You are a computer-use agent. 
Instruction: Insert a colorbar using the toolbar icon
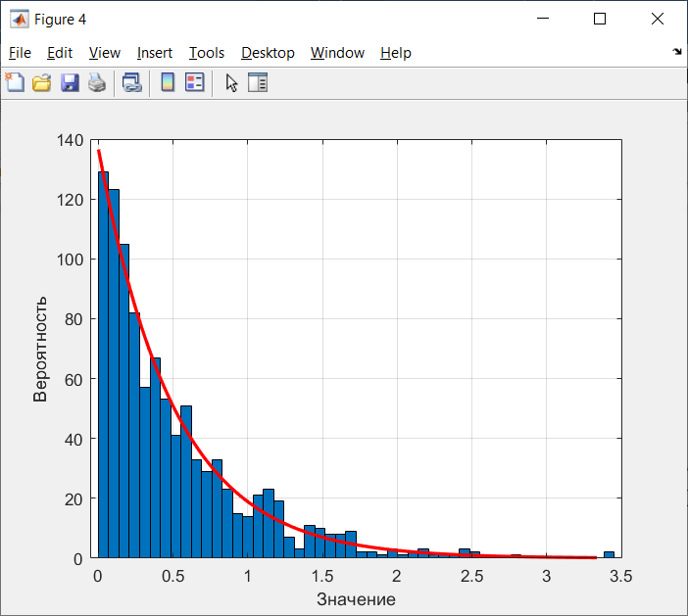pos(168,82)
